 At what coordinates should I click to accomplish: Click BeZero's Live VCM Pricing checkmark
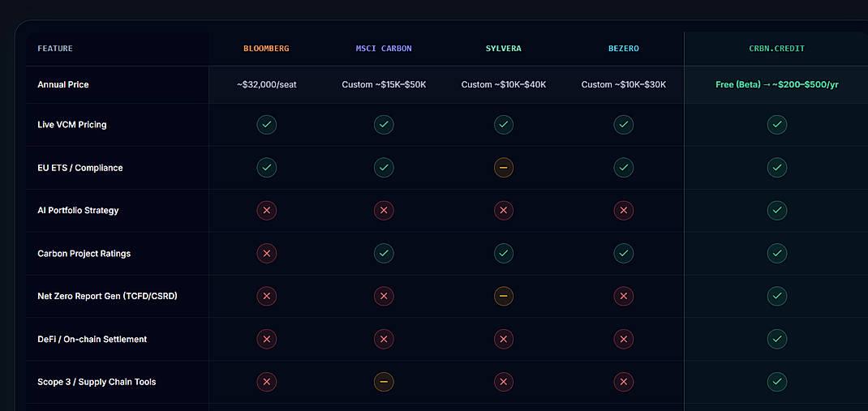[623, 125]
